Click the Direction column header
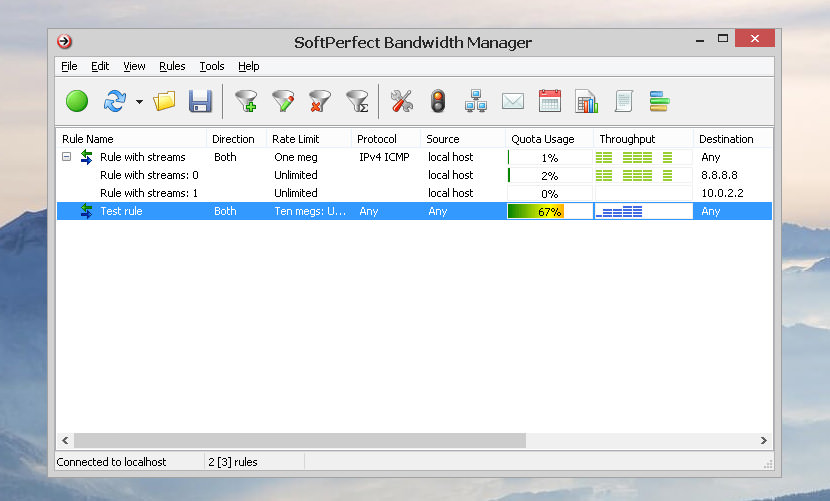The width and height of the screenshot is (830, 501). (236, 139)
